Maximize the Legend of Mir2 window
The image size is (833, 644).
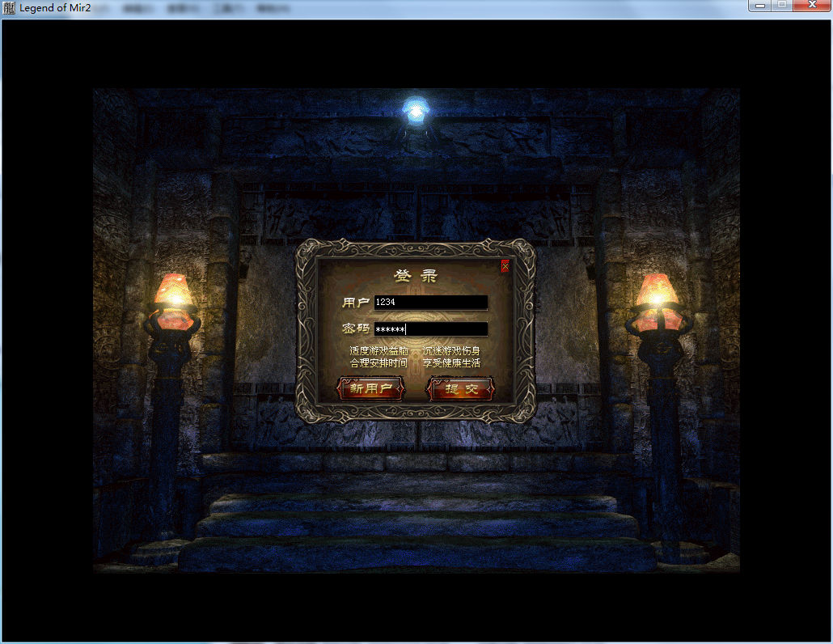782,6
